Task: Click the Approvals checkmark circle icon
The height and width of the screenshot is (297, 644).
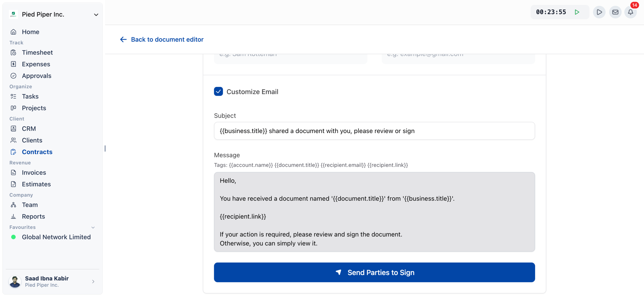Action: pos(13,76)
